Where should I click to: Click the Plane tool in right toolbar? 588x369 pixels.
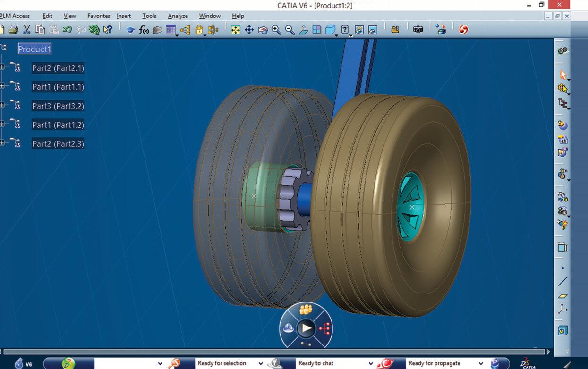pos(562,296)
